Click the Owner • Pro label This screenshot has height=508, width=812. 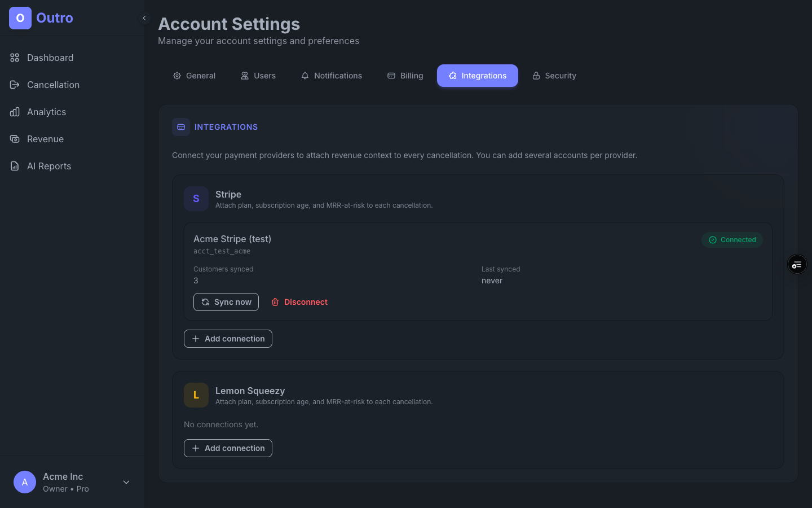[66, 489]
